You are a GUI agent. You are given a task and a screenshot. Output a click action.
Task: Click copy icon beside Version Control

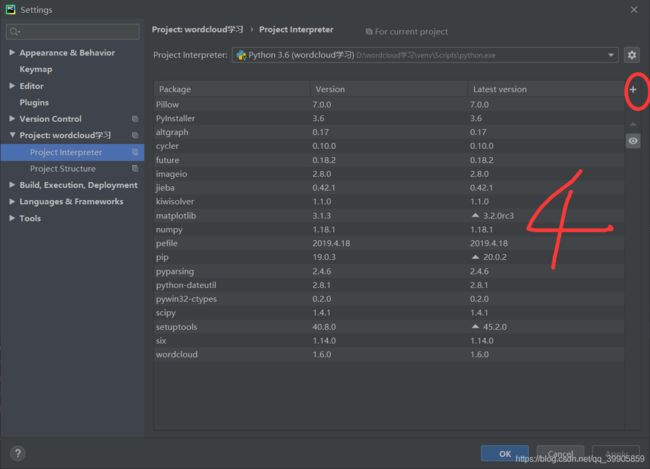click(135, 119)
